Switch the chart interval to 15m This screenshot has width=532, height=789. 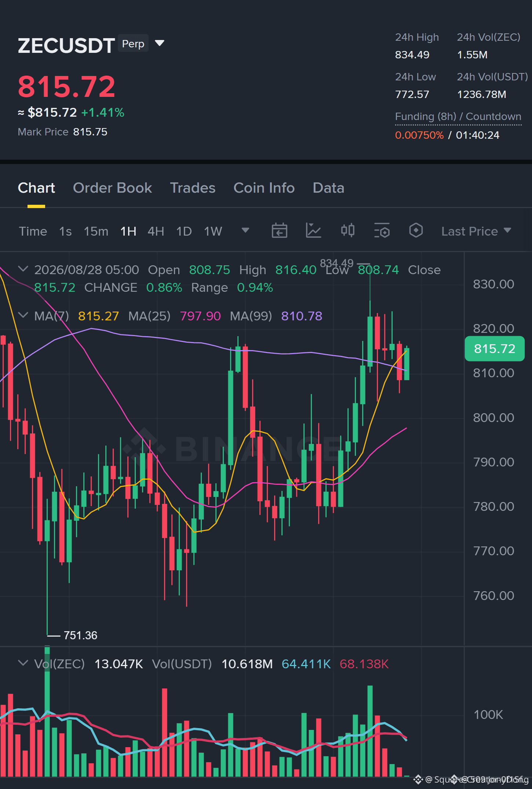coord(96,231)
